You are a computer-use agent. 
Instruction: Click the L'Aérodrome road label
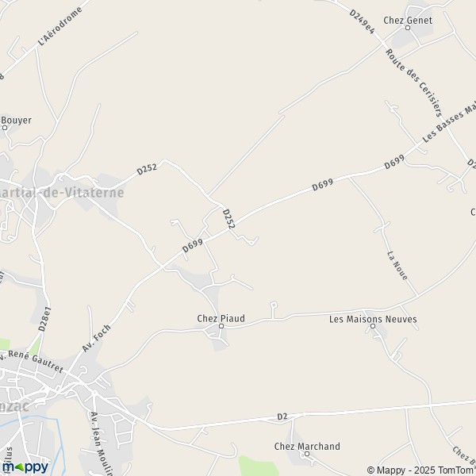(x=59, y=26)
